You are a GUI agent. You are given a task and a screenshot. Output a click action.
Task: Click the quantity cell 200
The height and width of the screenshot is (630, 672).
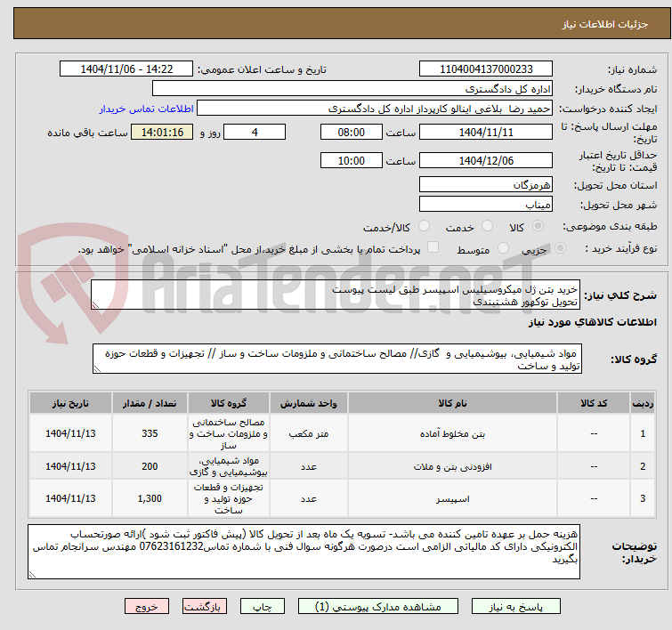150,466
